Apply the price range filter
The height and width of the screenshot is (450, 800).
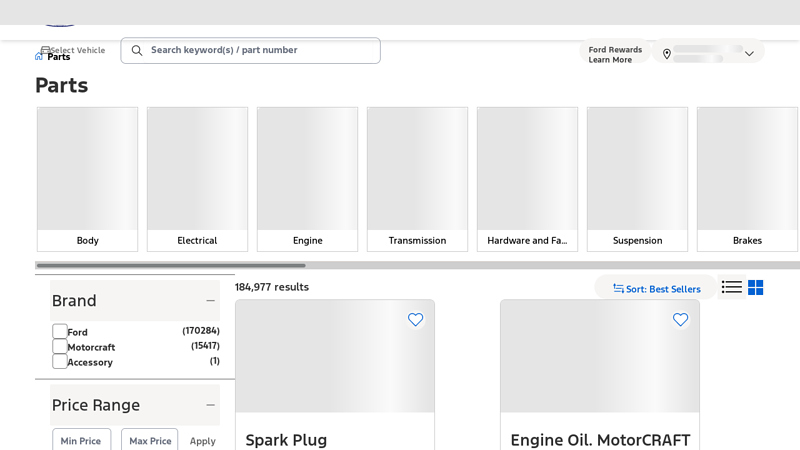click(203, 441)
